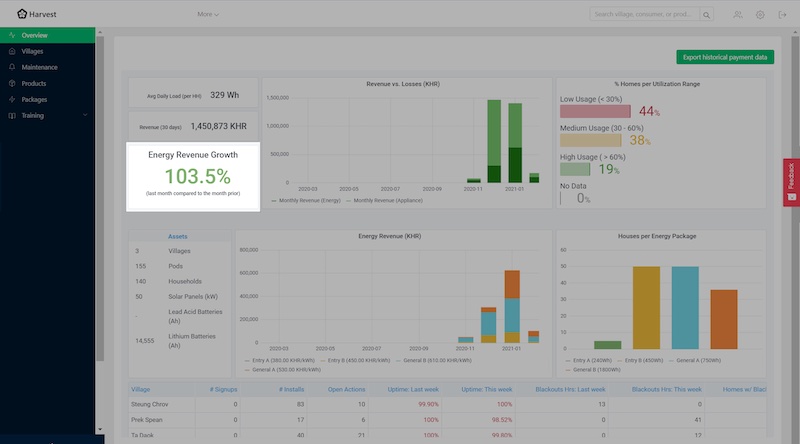Toggle Monthly Revenue (Appliance) legend series
This screenshot has height=444, width=800.
[x=383, y=201]
